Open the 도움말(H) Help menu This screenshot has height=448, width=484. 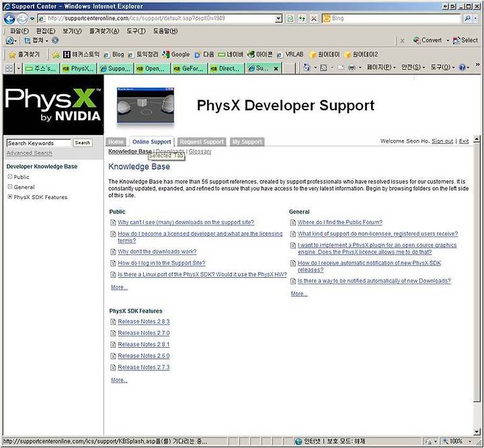(165, 31)
